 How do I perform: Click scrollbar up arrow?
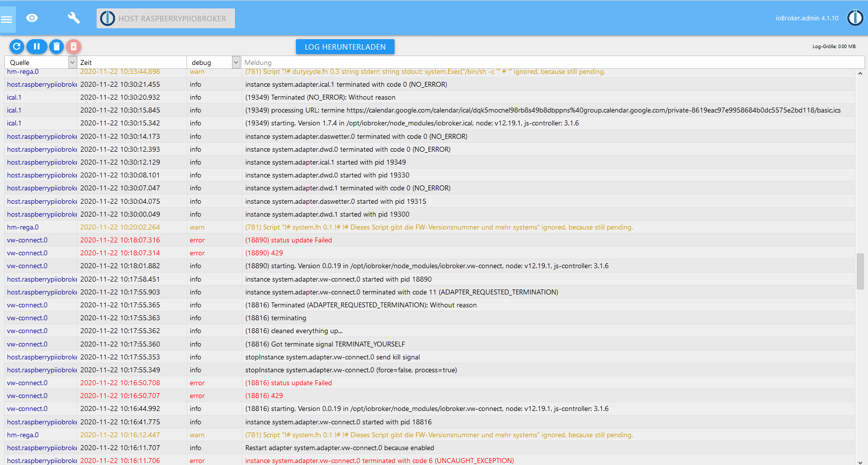(860, 73)
